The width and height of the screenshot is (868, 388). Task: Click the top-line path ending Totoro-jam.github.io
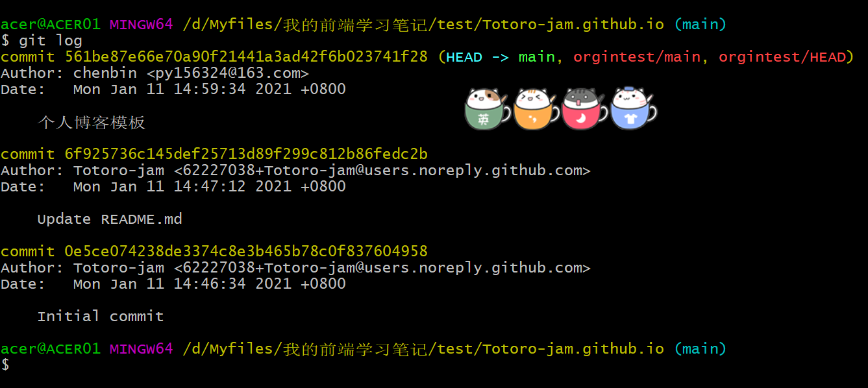point(424,25)
